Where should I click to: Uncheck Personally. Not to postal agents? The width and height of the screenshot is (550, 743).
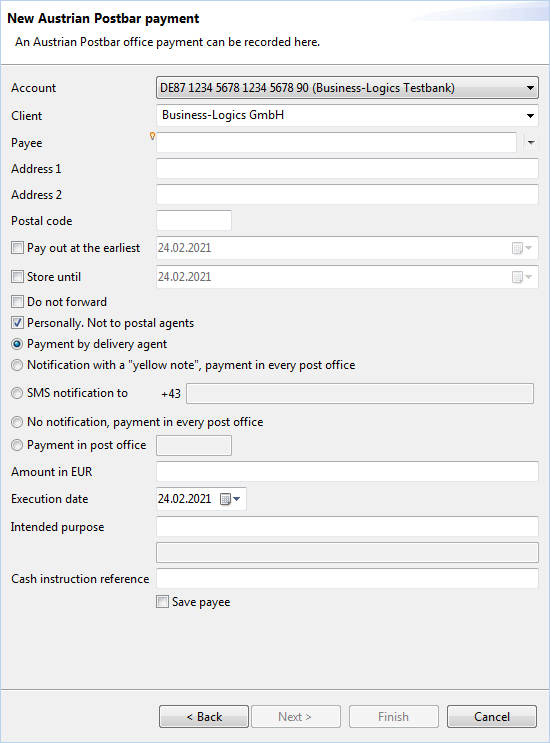pyautogui.click(x=17, y=323)
